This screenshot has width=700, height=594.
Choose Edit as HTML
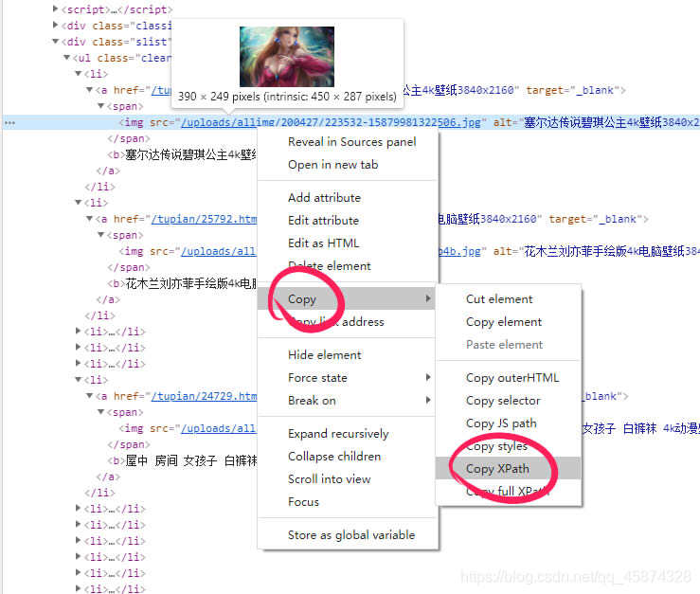(x=324, y=243)
